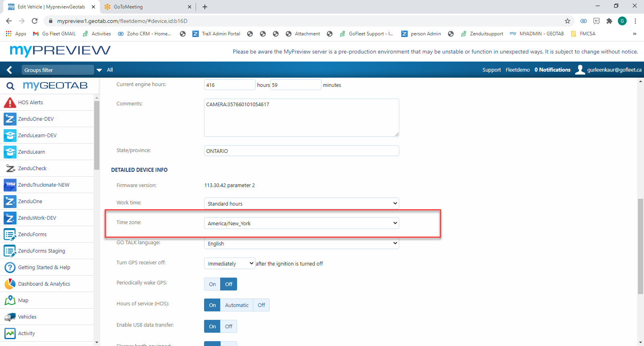Open ZenduOne icon in sidebar
The width and height of the screenshot is (644, 346).
(x=10, y=202)
